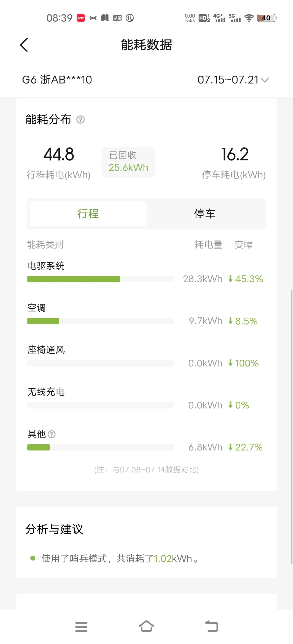The image size is (293, 644).
Task: Tap the help icon next to 其他
Action: [x=52, y=434]
